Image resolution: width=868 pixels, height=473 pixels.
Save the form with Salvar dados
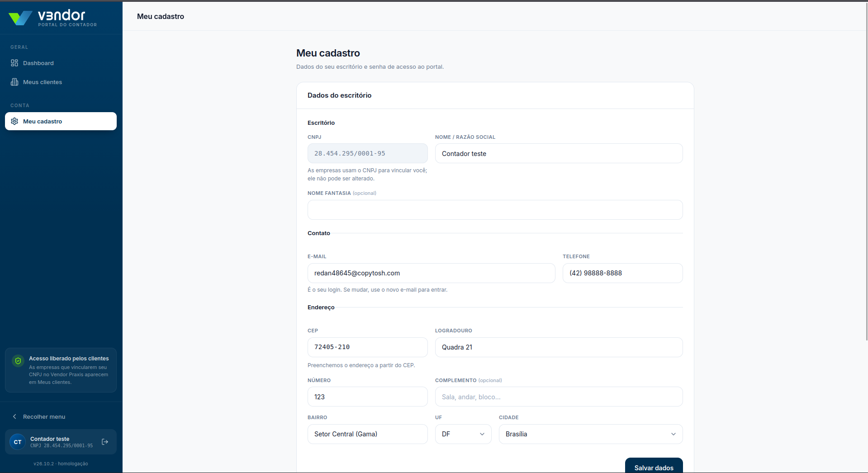pyautogui.click(x=654, y=466)
